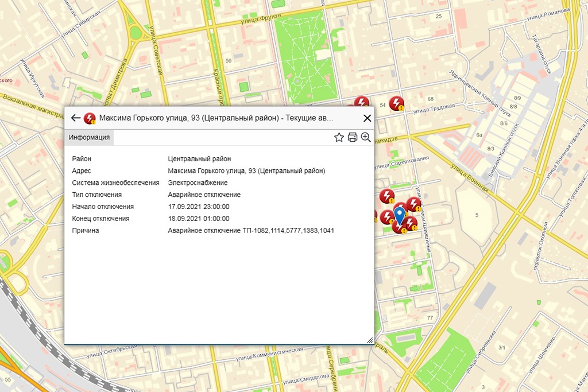Click the popup title Максима Горького улица, 93
The image size is (588, 392).
click(215, 118)
